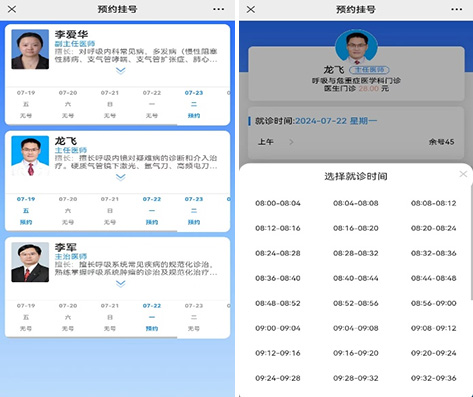Image resolution: width=473 pixels, height=397 pixels.
Task: Choose the 09:16-09:20 time slot
Action: point(356,353)
